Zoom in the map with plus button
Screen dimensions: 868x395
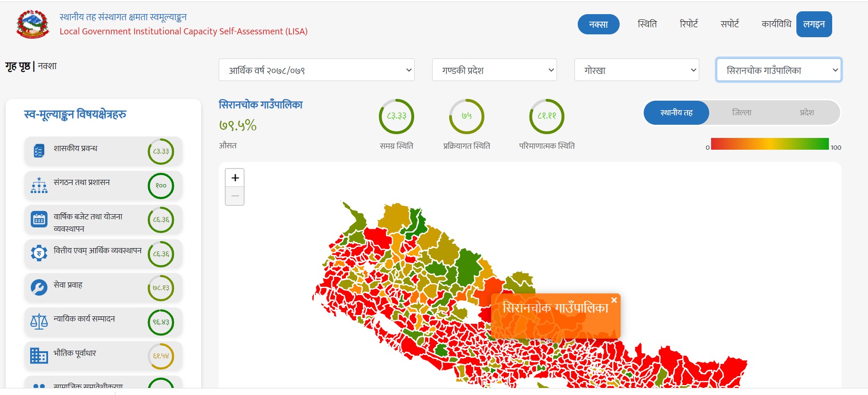[235, 177]
